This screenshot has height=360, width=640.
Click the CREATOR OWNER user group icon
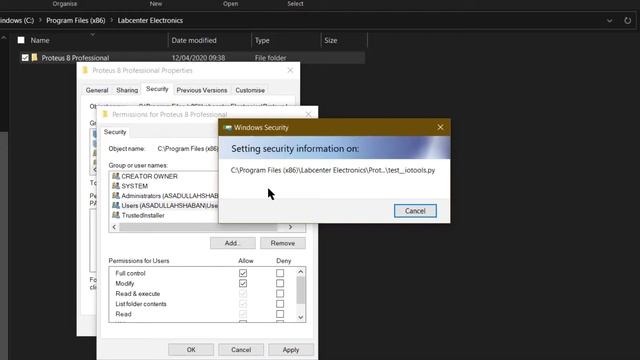pos(116,176)
